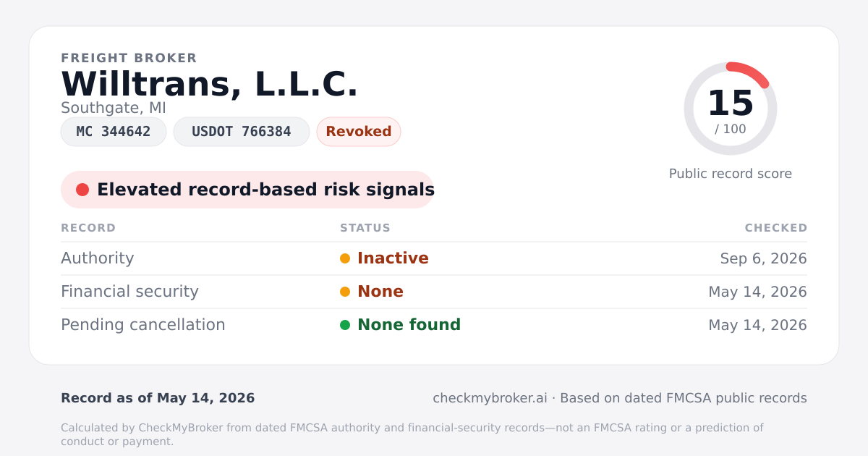Click the Record as of May 14, 2026 text
The image size is (868, 456).
click(158, 398)
